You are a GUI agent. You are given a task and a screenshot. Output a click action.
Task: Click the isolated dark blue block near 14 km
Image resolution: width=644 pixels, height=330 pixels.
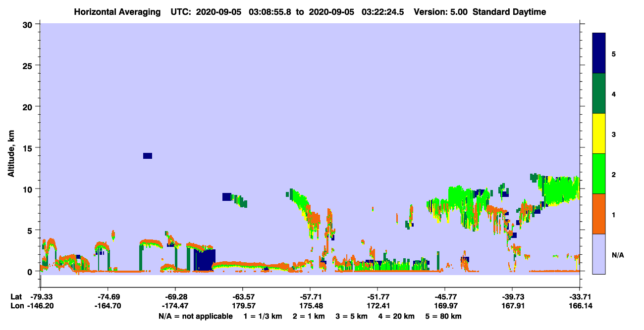click(x=148, y=156)
